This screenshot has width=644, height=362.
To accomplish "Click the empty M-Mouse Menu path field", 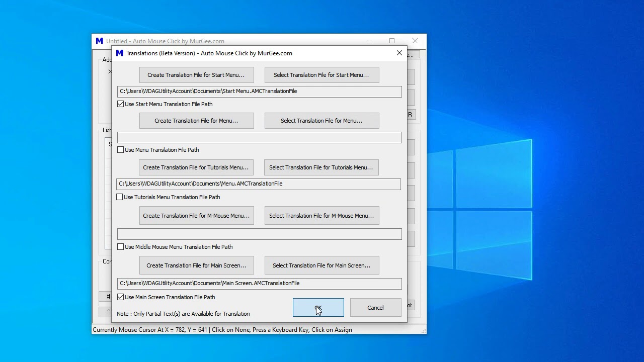I will [x=259, y=234].
